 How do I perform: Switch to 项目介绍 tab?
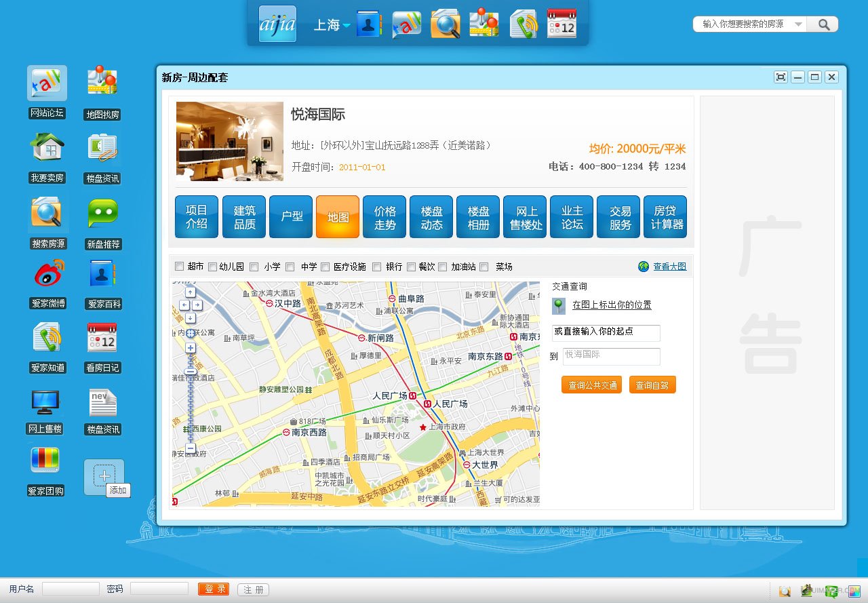pyautogui.click(x=197, y=217)
